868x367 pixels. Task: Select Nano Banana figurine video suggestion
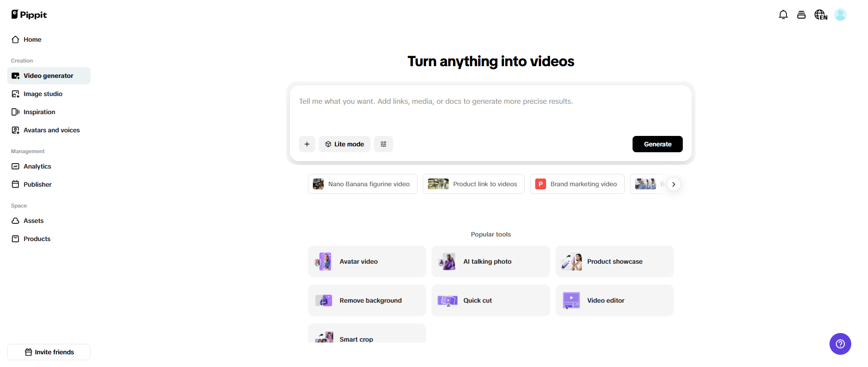(x=363, y=184)
